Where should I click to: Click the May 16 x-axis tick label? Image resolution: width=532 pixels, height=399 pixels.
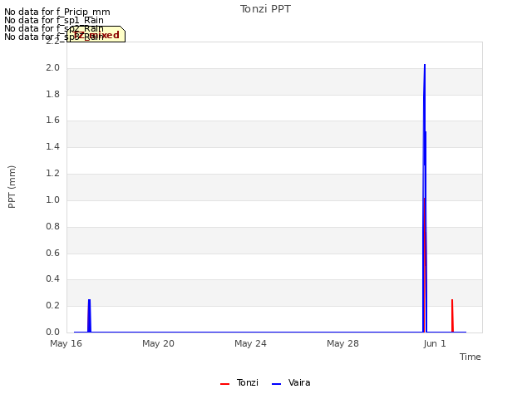coord(66,343)
